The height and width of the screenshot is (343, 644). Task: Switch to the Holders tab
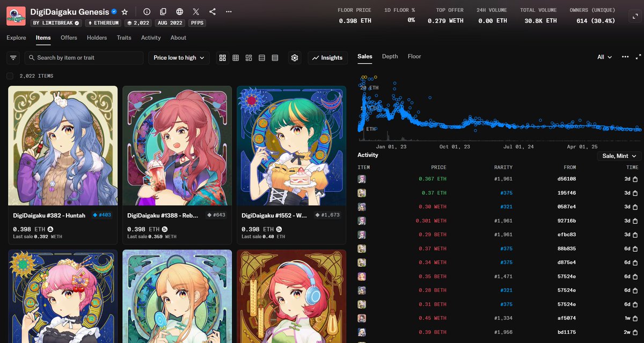[97, 38]
